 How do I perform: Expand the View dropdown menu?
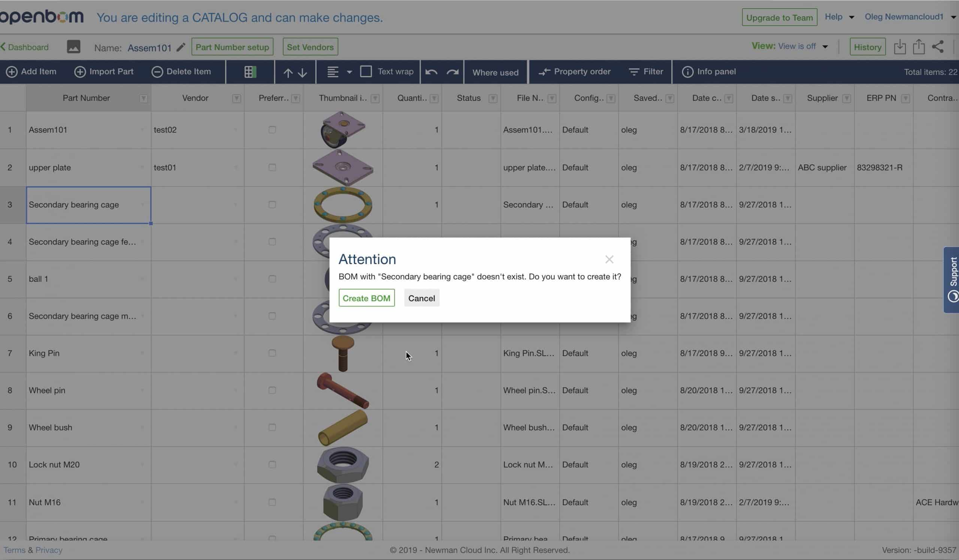click(x=825, y=46)
